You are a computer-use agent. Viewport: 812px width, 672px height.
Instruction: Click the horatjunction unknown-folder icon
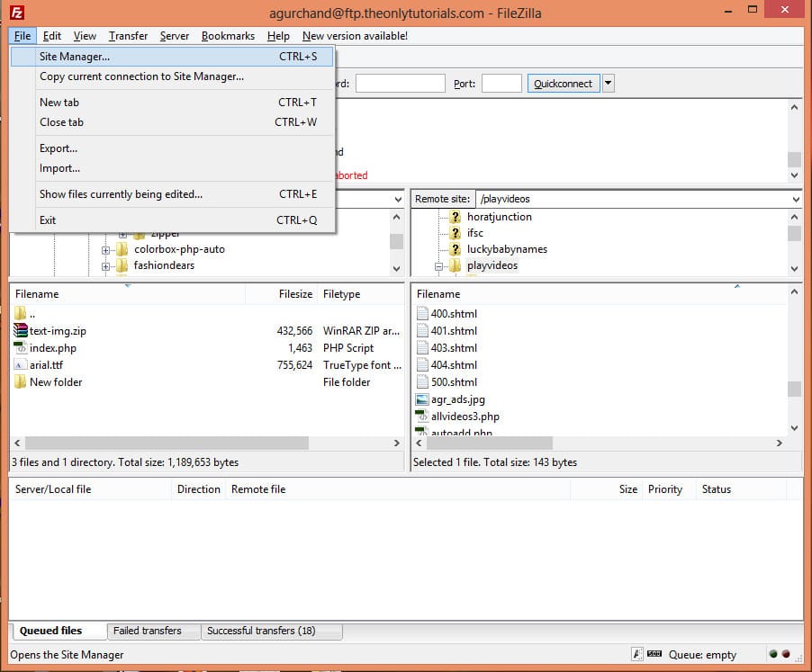[456, 217]
